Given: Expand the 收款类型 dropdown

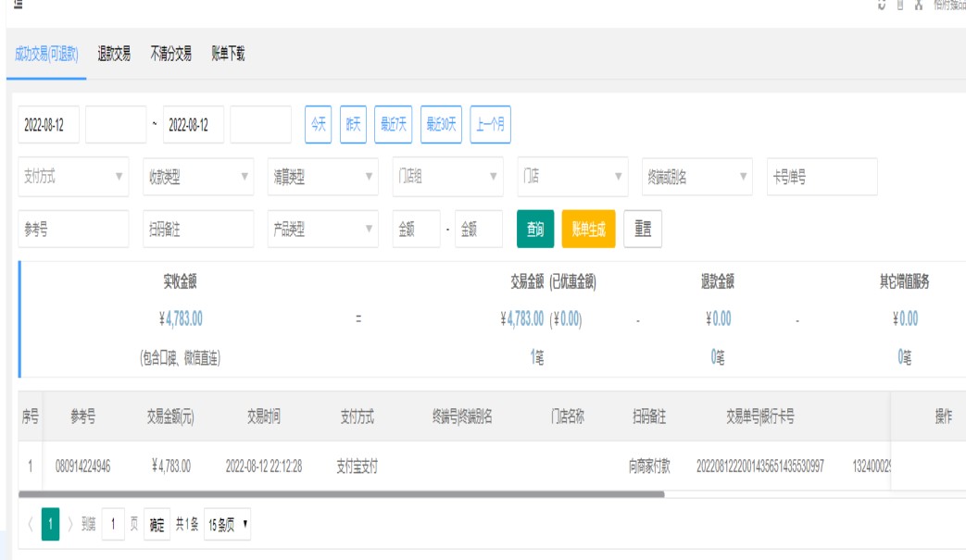Looking at the screenshot, I should [x=197, y=177].
